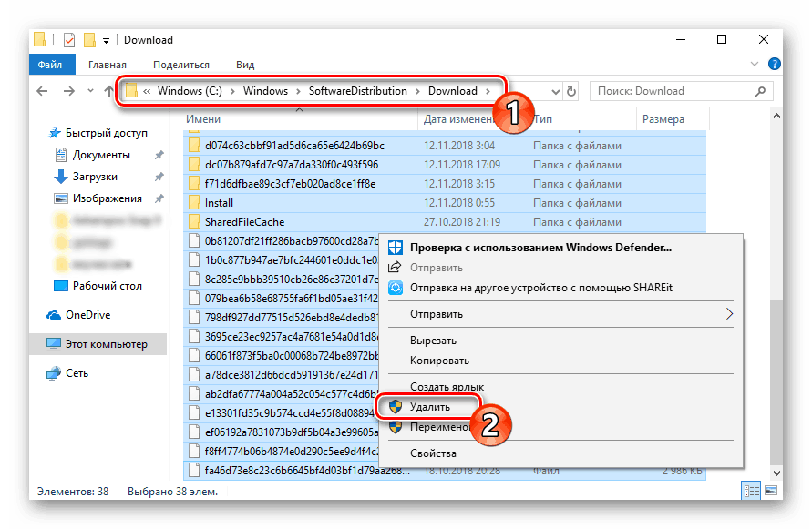Open the Отправить submenu with arrow
The width and height of the screenshot is (812, 529).
(x=729, y=314)
